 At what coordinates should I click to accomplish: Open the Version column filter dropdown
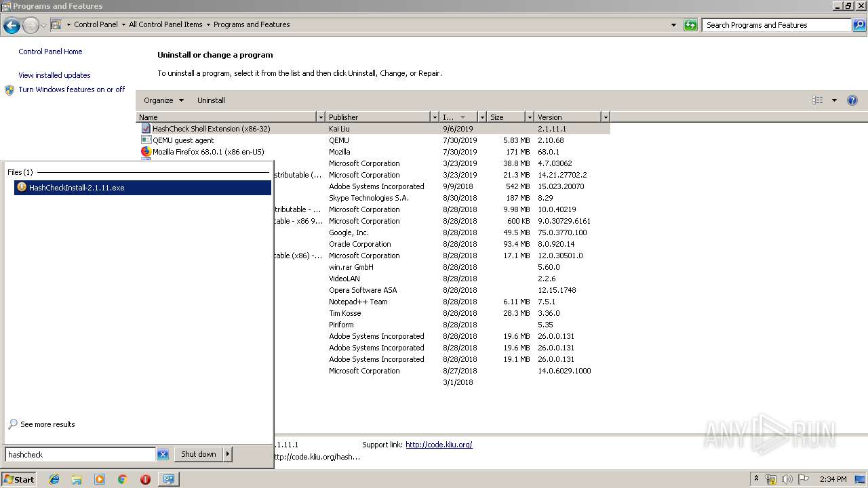pyautogui.click(x=606, y=117)
